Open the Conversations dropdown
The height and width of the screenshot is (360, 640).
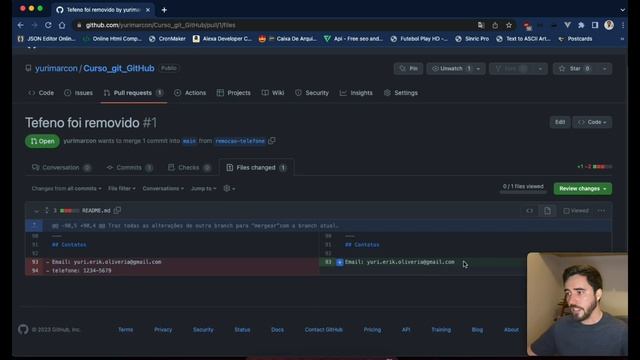point(163,189)
